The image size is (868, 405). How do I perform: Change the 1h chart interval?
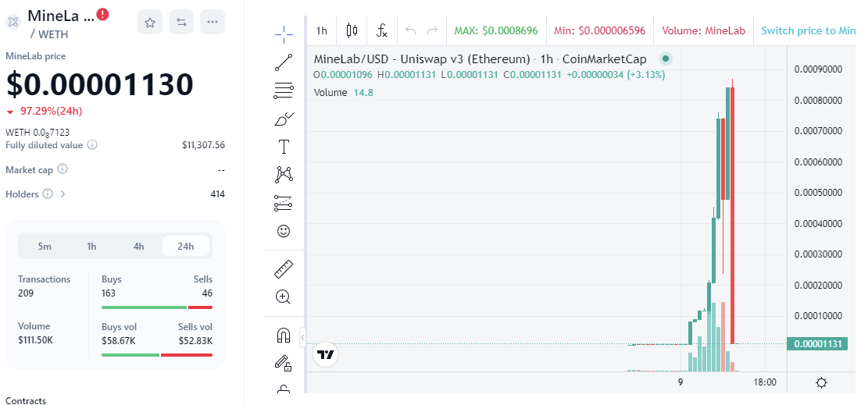[322, 30]
